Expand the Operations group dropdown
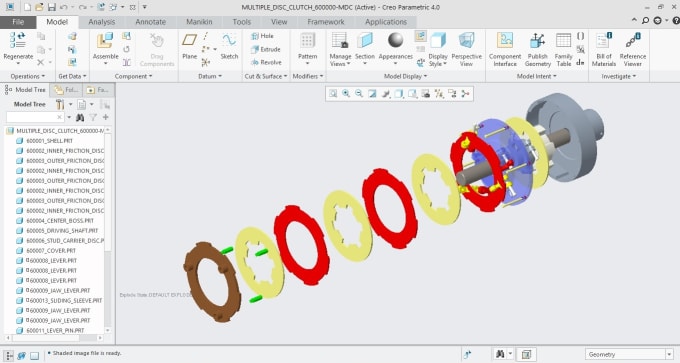 pyautogui.click(x=27, y=76)
